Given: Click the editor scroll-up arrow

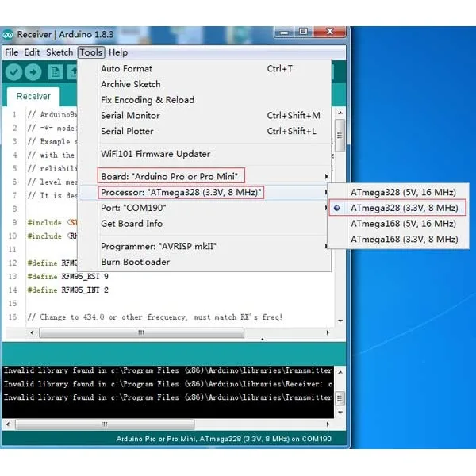Looking at the screenshot, I should pos(340,113).
